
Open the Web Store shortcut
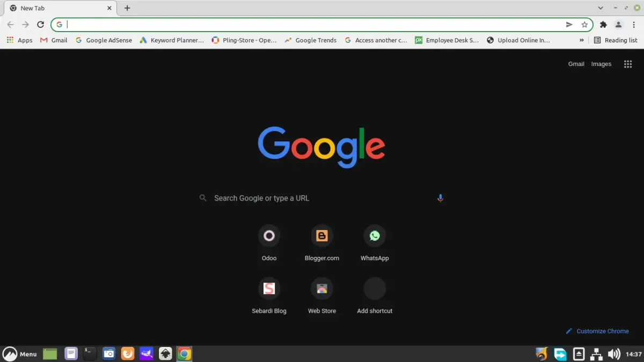322,296
